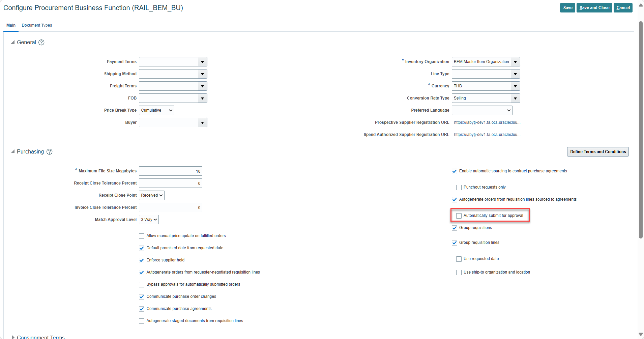
Task: Check Bypass approvals for automatically submitted orders
Action: [x=141, y=284]
